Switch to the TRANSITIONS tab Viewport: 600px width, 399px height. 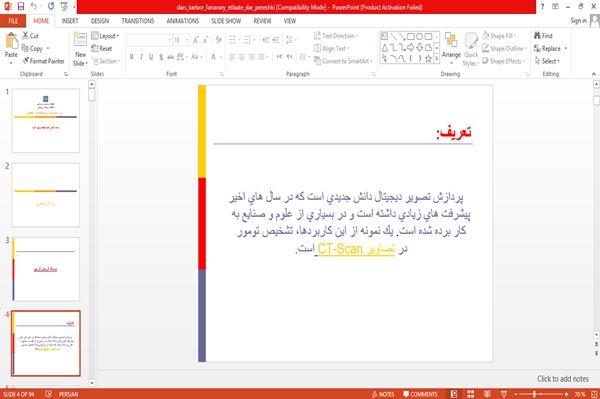coord(138,21)
